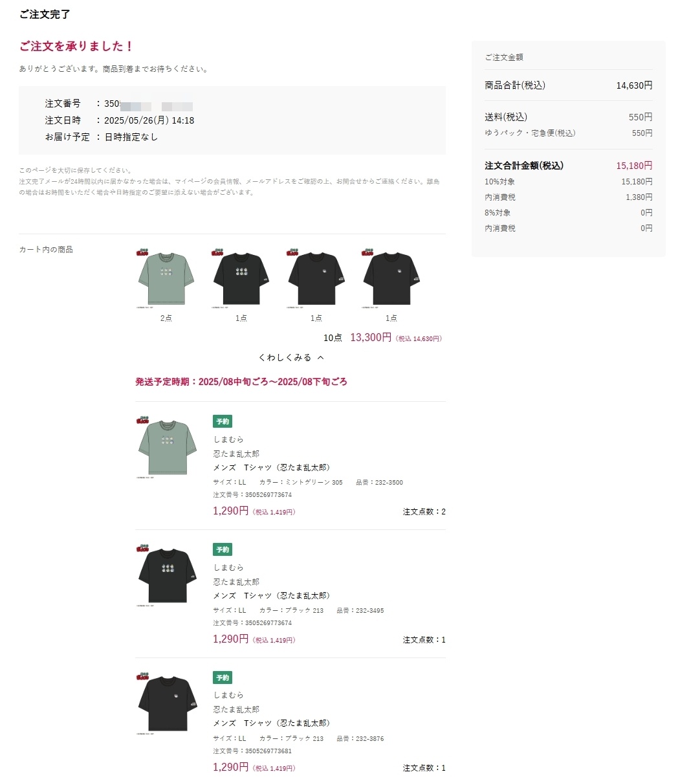Collapse the くわしくみる details expander
The width and height of the screenshot is (700, 783).
point(290,357)
